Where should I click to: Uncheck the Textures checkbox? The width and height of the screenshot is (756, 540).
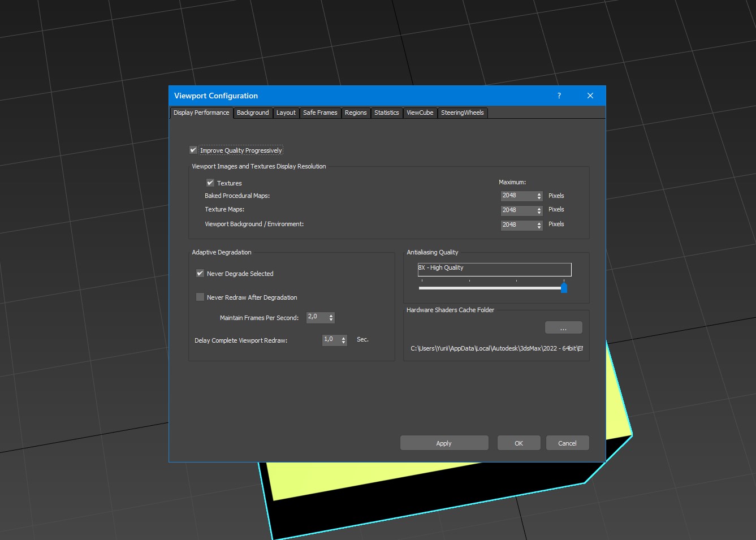210,183
